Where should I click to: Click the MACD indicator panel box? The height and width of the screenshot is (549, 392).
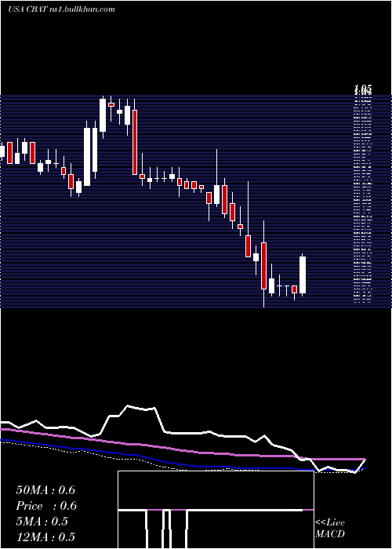pyautogui.click(x=216, y=510)
